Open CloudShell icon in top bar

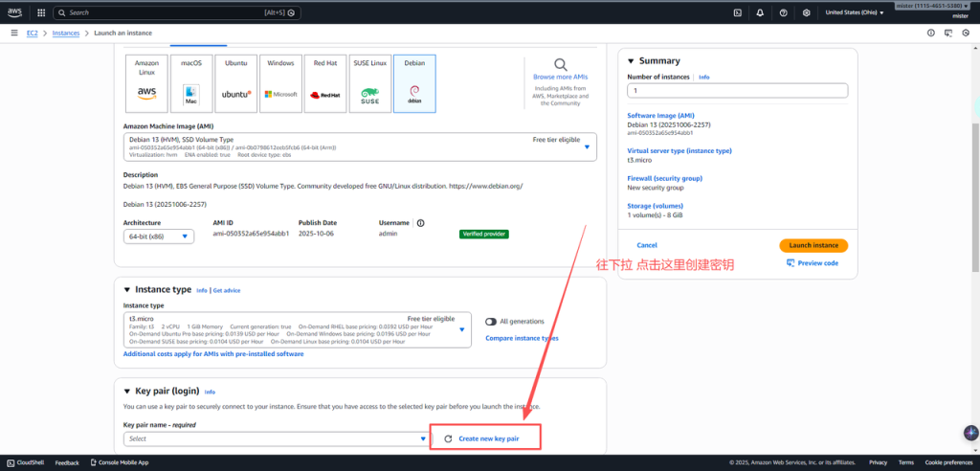pos(738,12)
